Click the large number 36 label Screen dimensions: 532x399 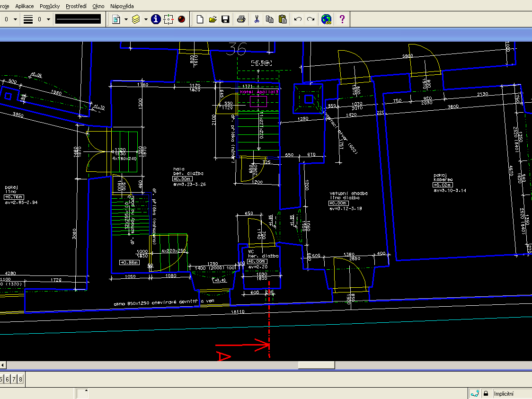coord(237,49)
